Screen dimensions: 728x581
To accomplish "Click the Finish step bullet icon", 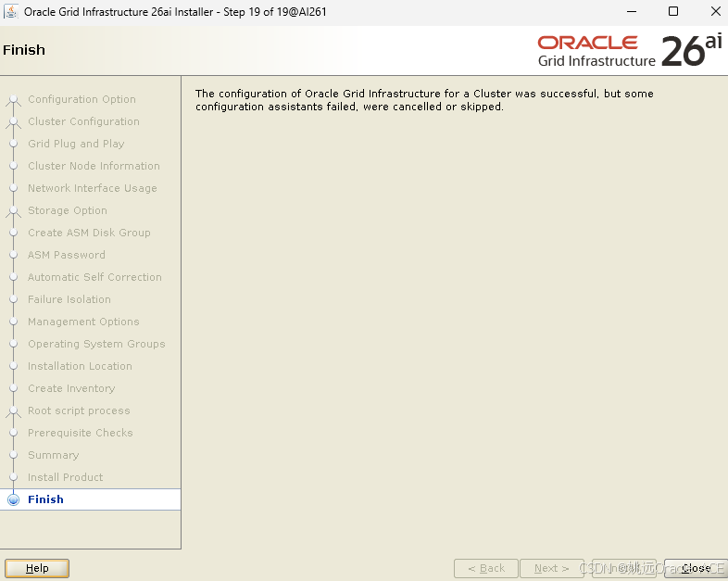I will click(x=14, y=499).
